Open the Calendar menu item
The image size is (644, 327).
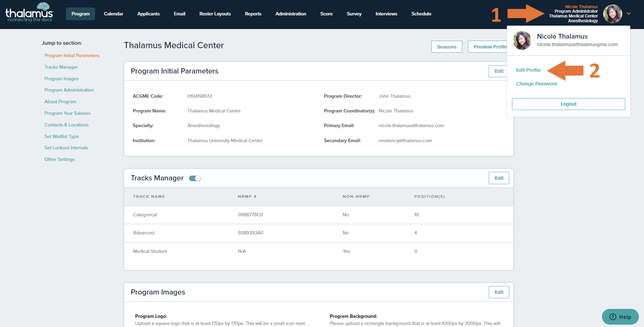(114, 14)
